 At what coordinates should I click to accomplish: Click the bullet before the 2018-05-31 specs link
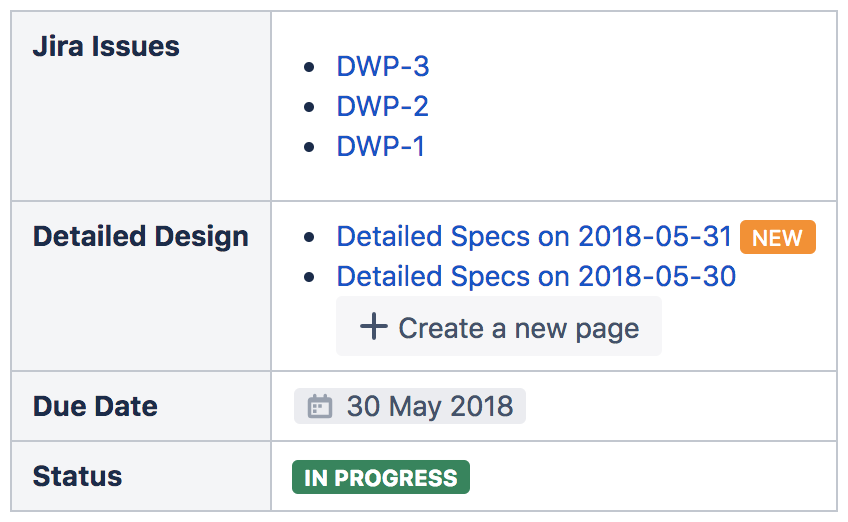coord(310,238)
